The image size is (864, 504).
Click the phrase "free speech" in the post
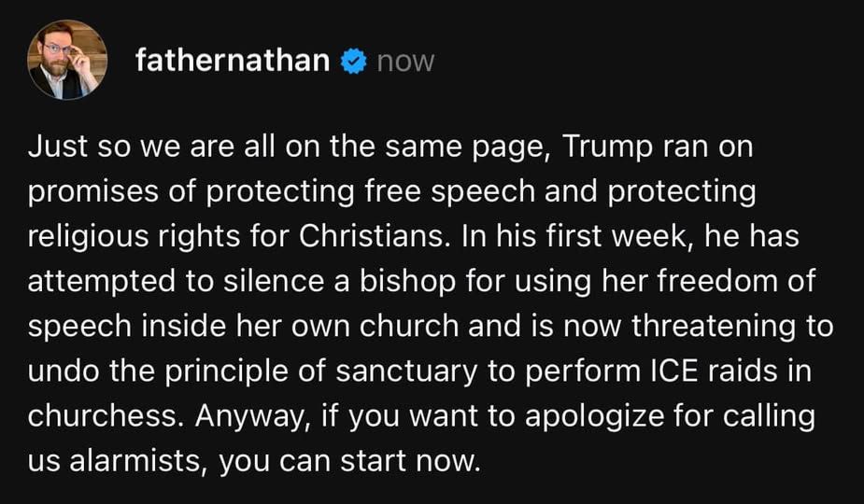pyautogui.click(x=449, y=192)
